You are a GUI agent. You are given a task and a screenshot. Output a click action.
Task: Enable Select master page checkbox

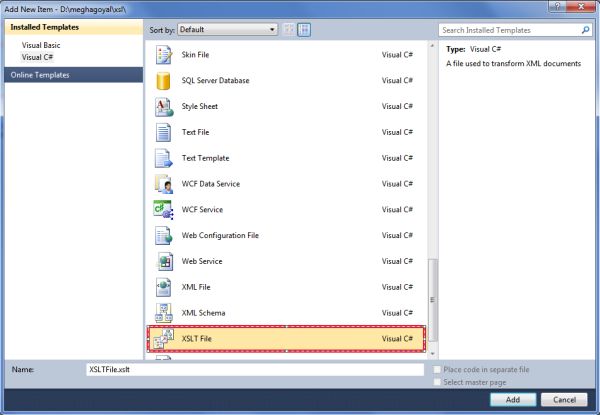[x=437, y=382]
